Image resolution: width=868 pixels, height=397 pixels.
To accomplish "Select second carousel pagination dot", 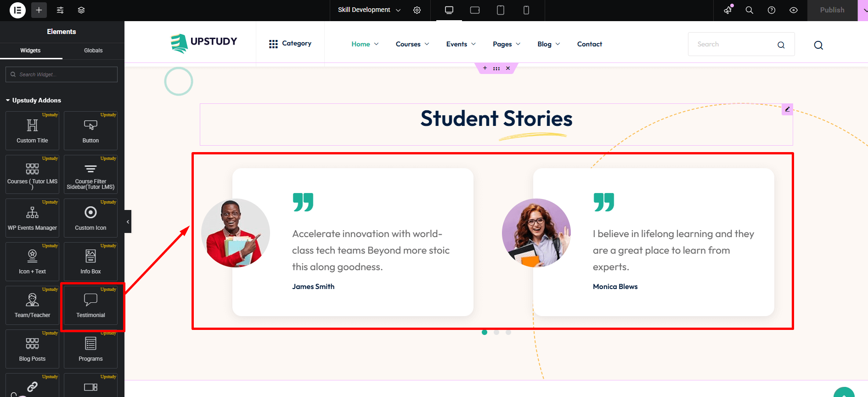I will (x=496, y=332).
